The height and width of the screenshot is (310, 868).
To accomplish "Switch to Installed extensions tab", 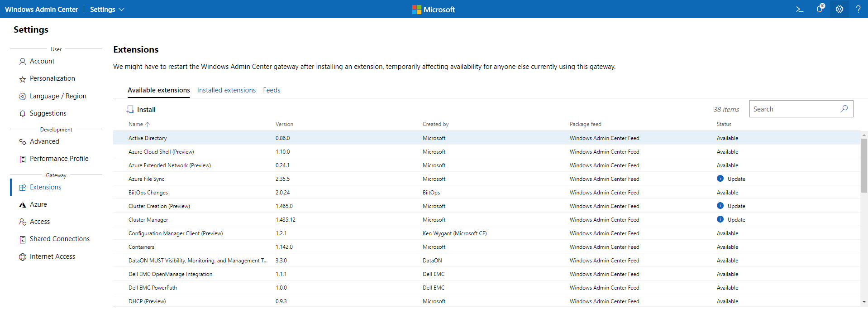I will [x=226, y=90].
